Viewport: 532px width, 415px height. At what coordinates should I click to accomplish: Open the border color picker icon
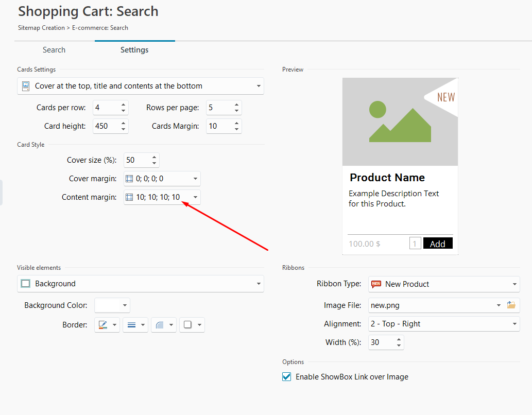(x=103, y=325)
